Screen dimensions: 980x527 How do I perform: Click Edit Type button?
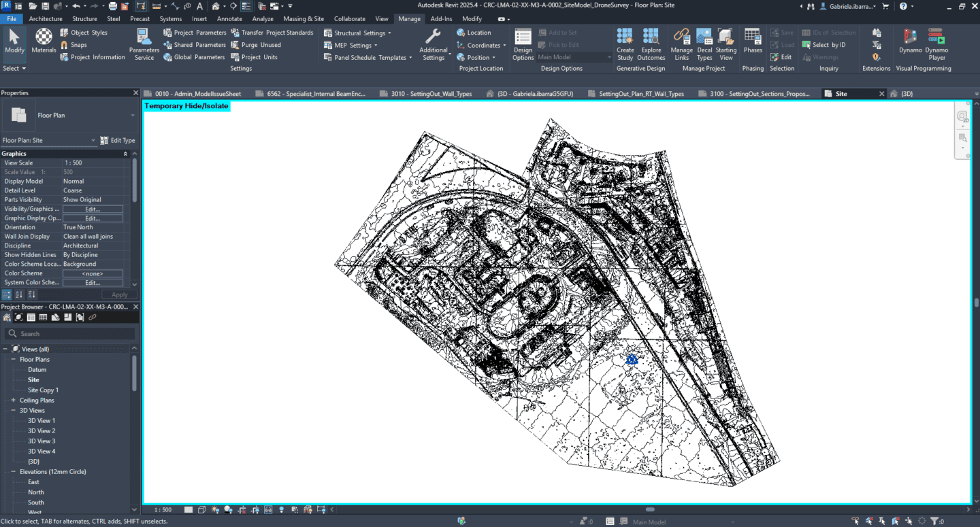[x=118, y=140]
